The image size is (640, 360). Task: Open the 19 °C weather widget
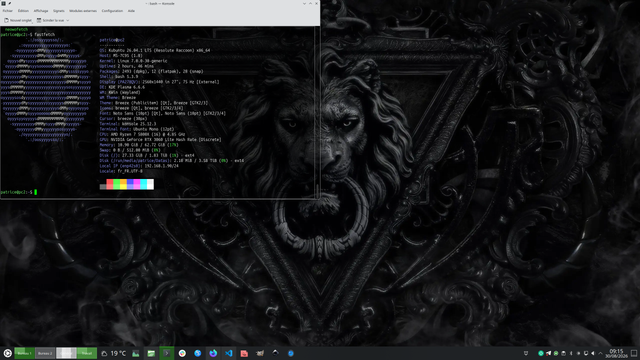(113, 353)
